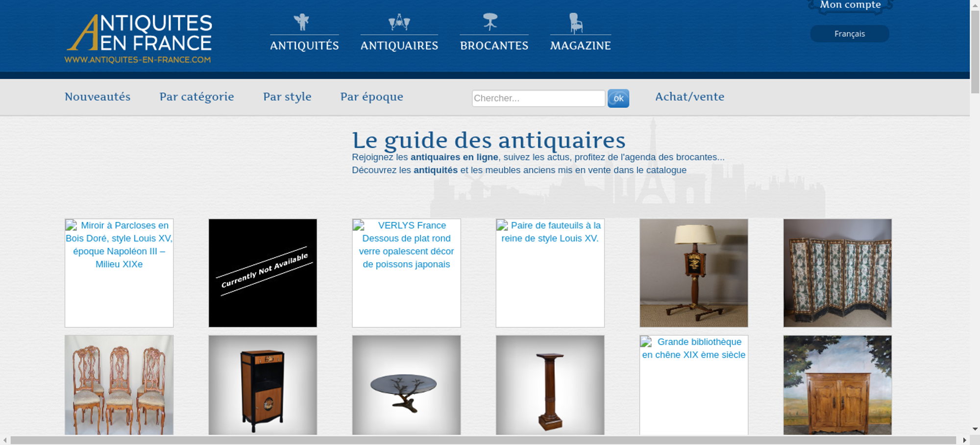
Task: Click the chandelier icon above Antiquaires
Action: click(x=399, y=22)
